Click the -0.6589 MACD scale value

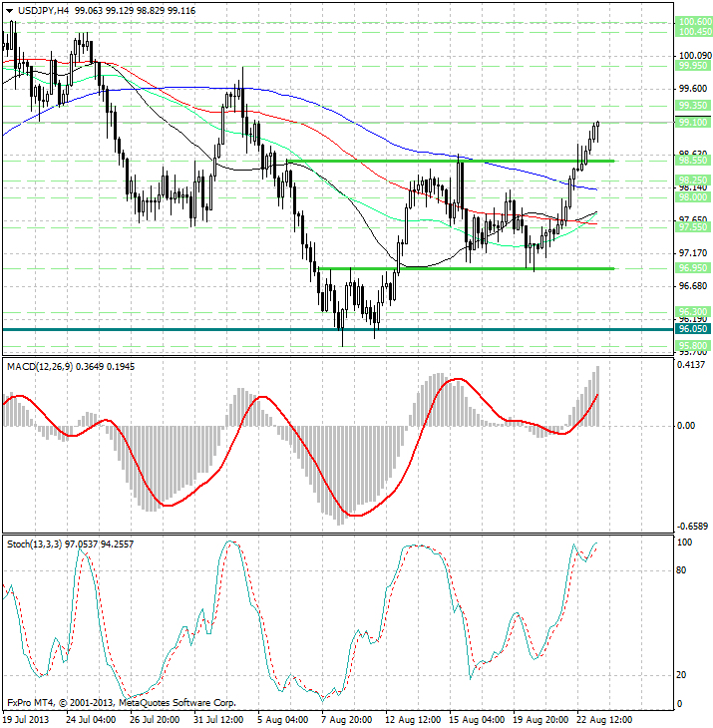(x=692, y=527)
